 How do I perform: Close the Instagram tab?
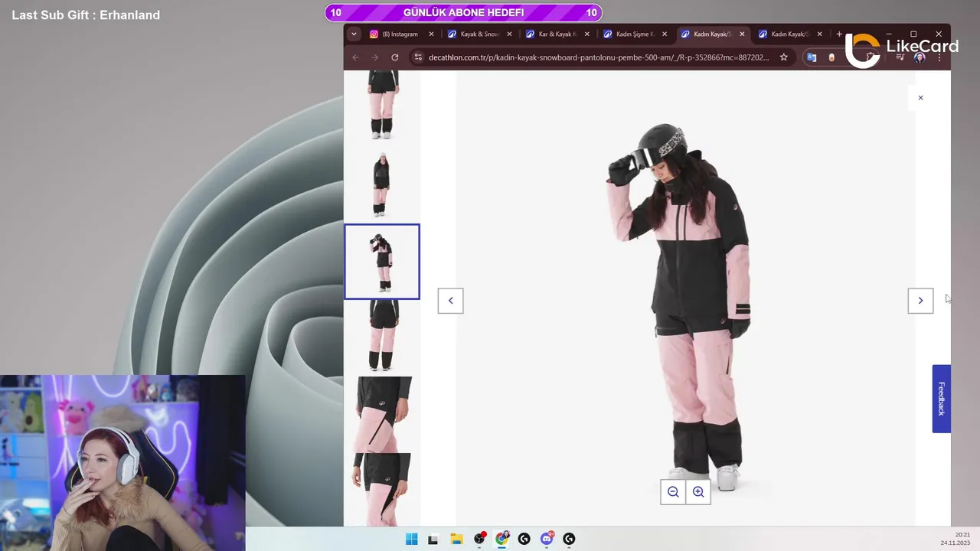click(x=431, y=34)
